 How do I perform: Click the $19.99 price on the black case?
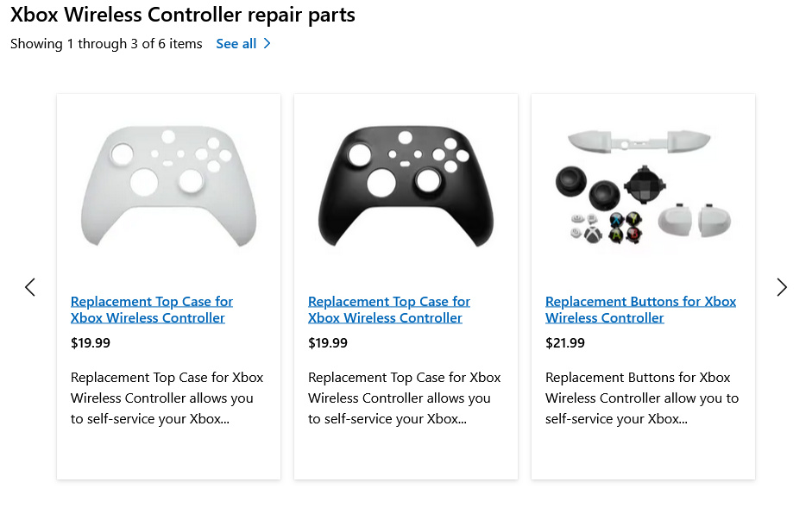click(x=328, y=343)
